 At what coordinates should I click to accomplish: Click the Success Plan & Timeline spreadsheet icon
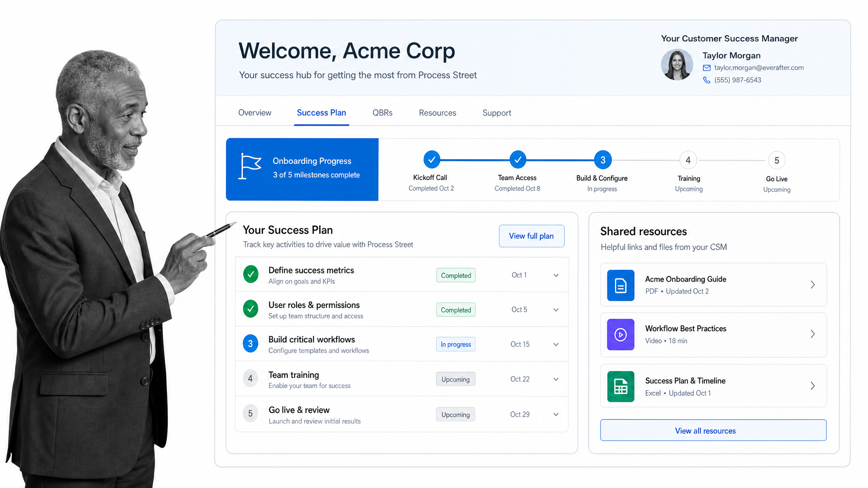[x=620, y=386]
